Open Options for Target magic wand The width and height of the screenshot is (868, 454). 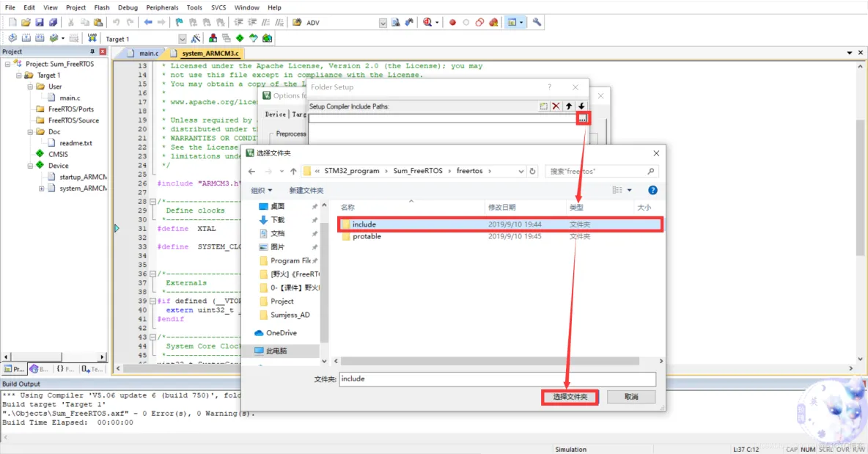tap(196, 38)
